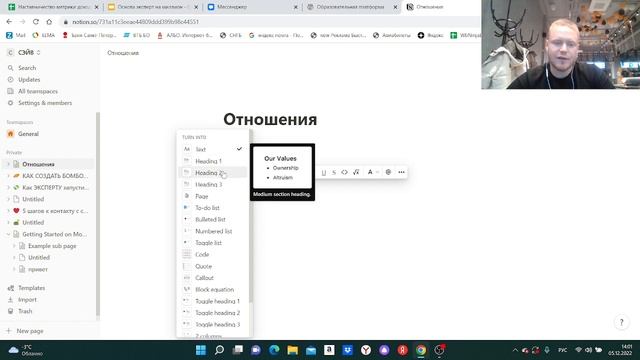Open the Windows Start menu
The width and height of the screenshot is (640, 360).
point(201,350)
